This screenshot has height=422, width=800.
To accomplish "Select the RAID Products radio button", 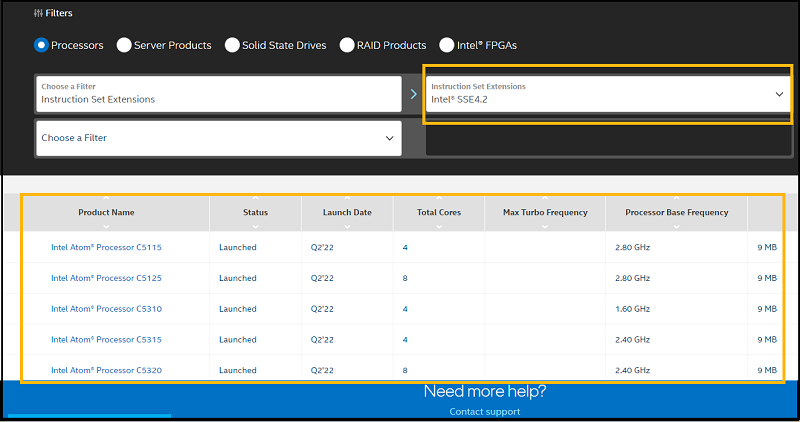I will tap(347, 45).
